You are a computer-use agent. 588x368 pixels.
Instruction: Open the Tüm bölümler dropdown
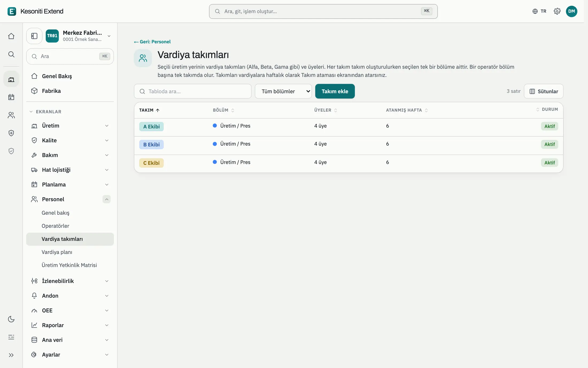[x=283, y=91]
